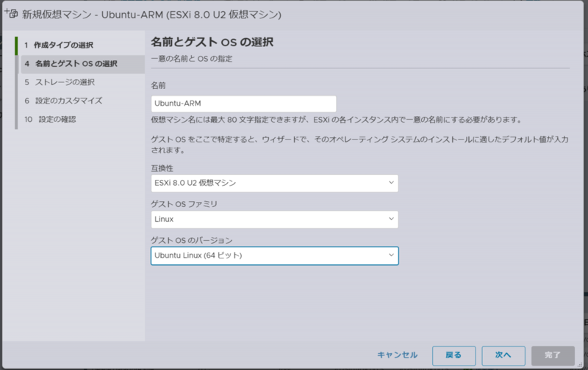Go to step 5 ストレージの選択
Viewport: 588px width, 370px height.
(x=60, y=82)
